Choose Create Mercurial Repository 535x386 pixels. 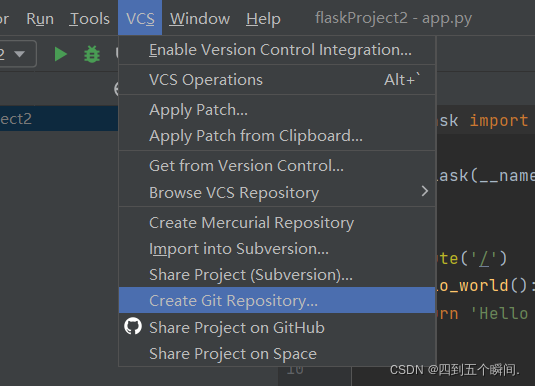pyautogui.click(x=277, y=223)
